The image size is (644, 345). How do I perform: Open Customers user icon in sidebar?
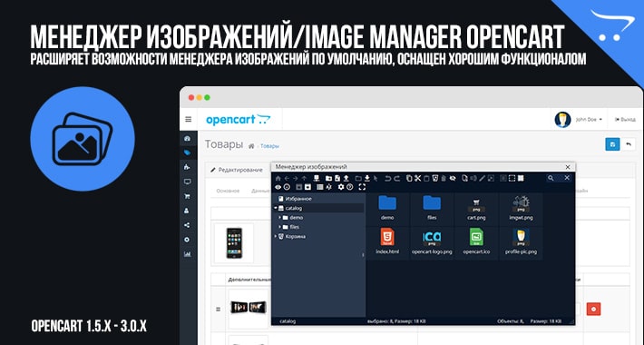187,211
